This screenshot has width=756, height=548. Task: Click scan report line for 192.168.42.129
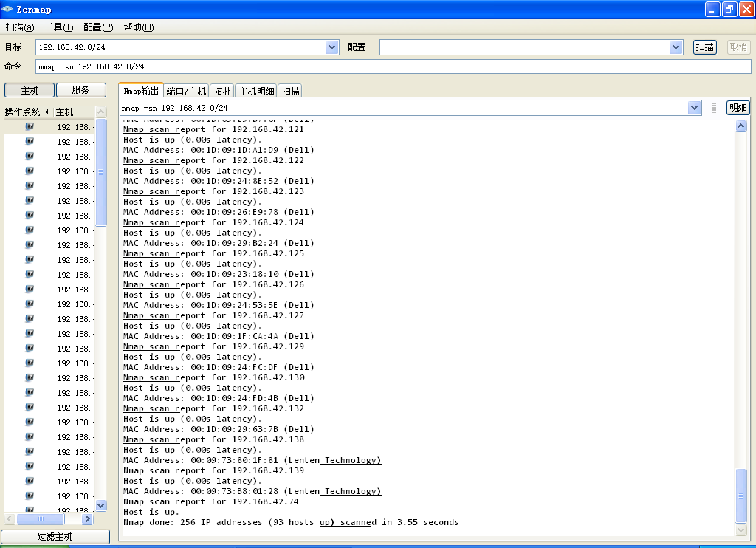pyautogui.click(x=213, y=346)
